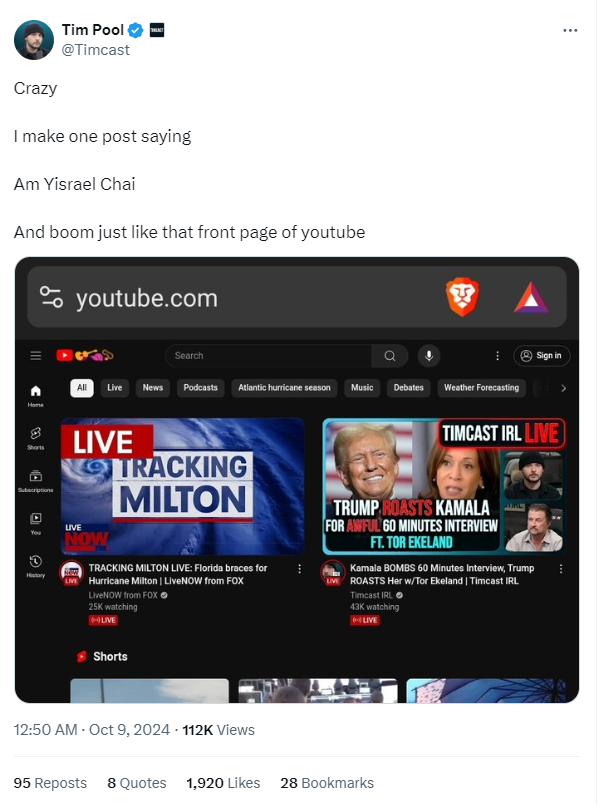
Task: Select the Podcasts filter chip
Action: click(201, 388)
